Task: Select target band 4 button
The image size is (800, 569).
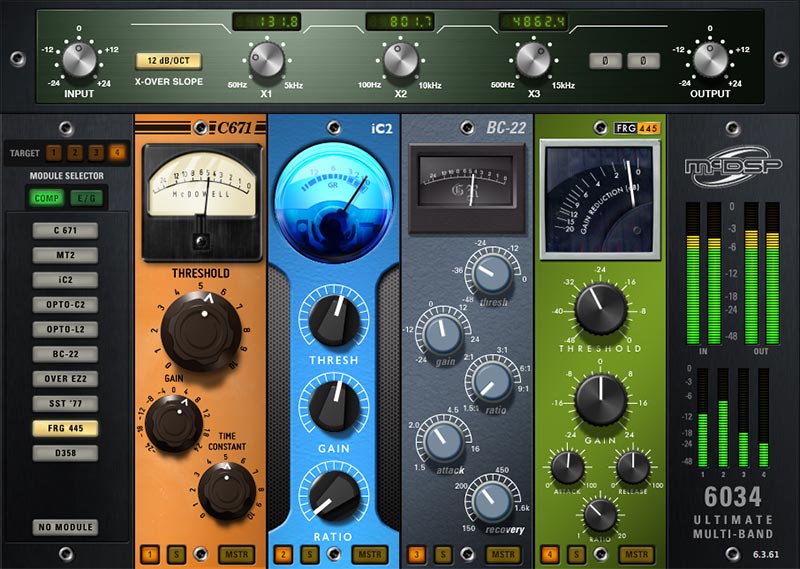Action: (x=117, y=153)
